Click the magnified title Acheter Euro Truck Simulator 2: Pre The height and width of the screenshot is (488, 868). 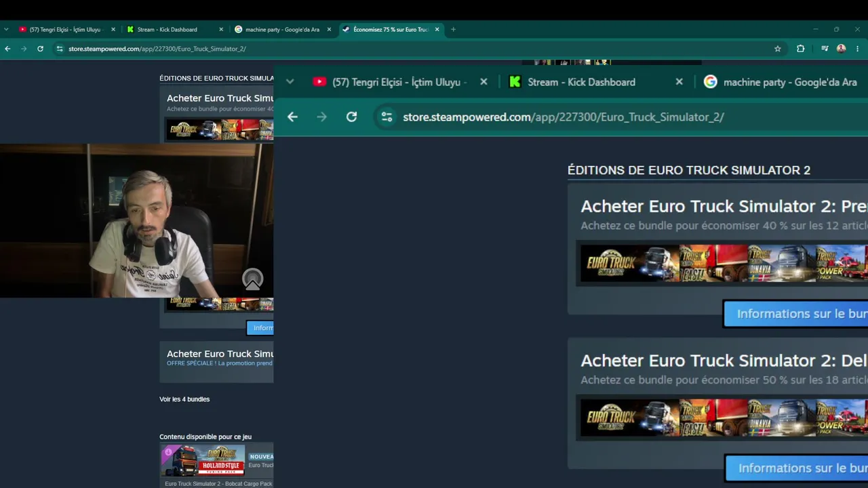coord(724,206)
